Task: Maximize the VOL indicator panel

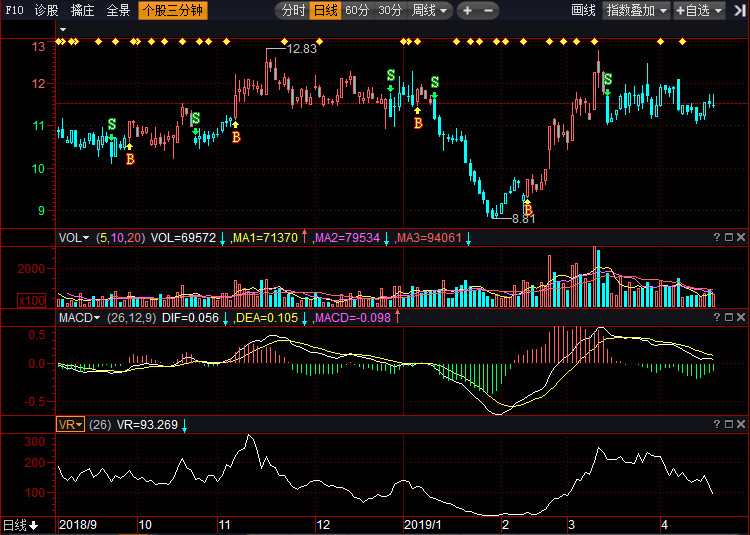Action: pyautogui.click(x=729, y=237)
